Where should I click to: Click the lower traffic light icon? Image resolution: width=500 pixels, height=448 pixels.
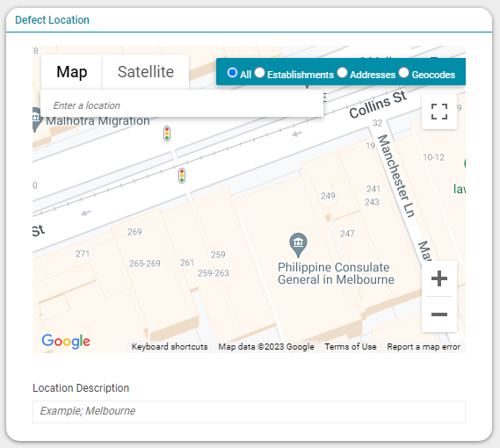pos(182,176)
